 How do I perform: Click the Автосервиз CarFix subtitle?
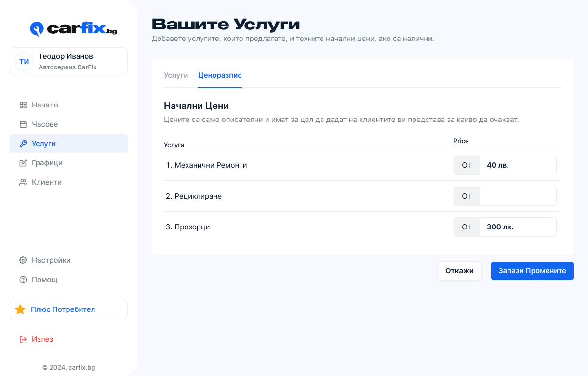tap(67, 67)
